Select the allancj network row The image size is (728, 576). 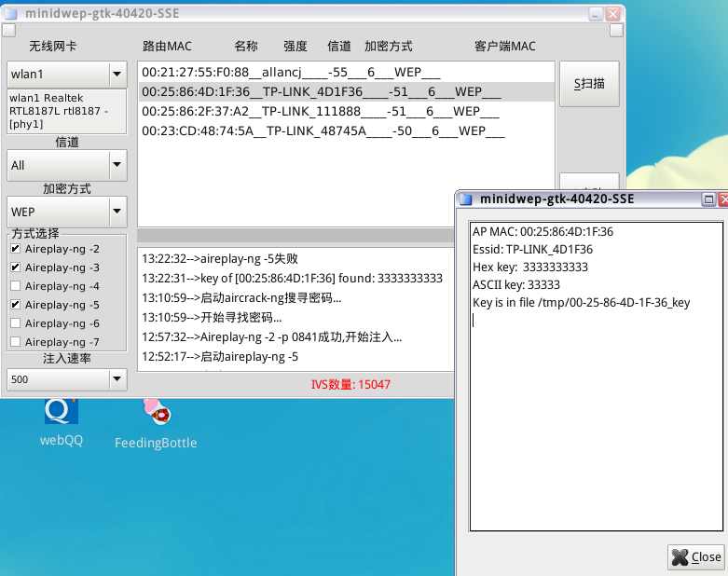pyautogui.click(x=346, y=73)
